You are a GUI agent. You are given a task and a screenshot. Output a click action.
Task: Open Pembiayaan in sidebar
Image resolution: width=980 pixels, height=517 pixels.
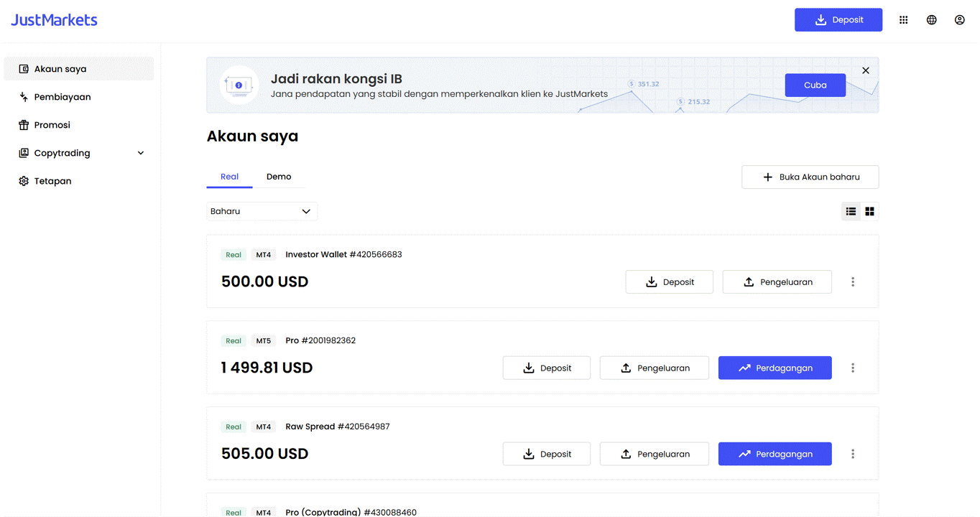[x=79, y=97]
